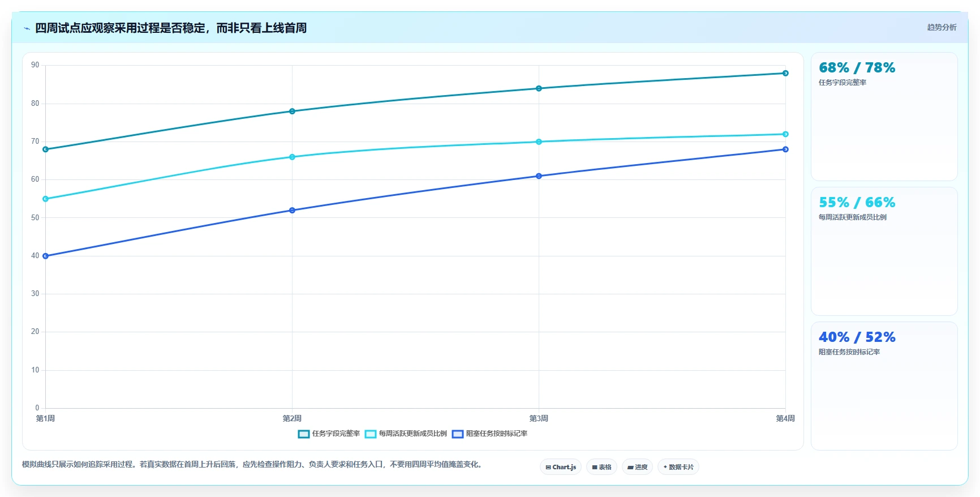980x497 pixels.
Task: Toggle the 任务字段完整率 legend swatch
Action: 304,434
